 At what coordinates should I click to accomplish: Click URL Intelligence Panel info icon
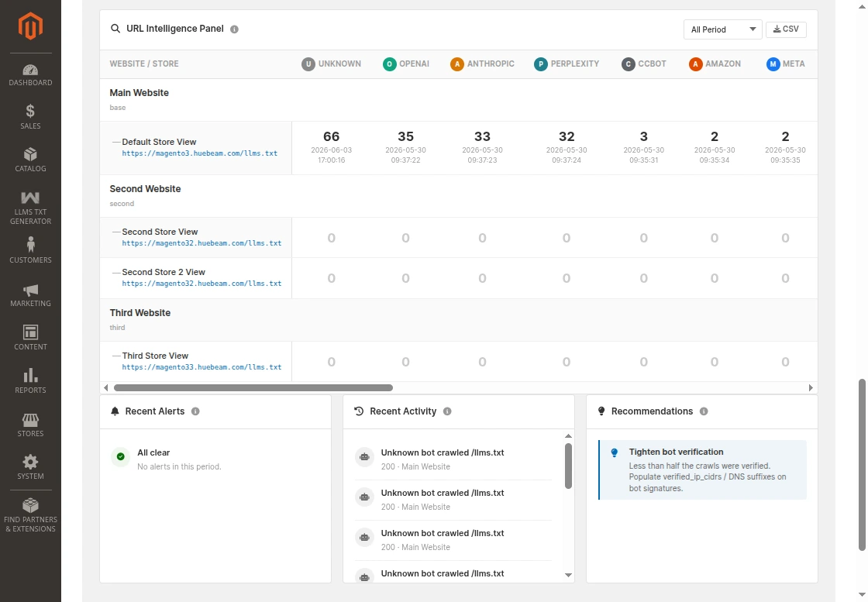234,29
